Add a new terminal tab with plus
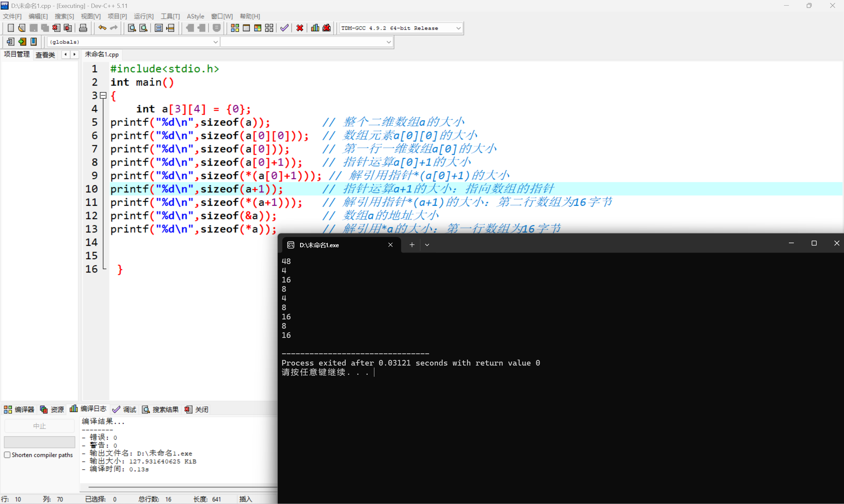Image resolution: width=844 pixels, height=504 pixels. (x=412, y=245)
